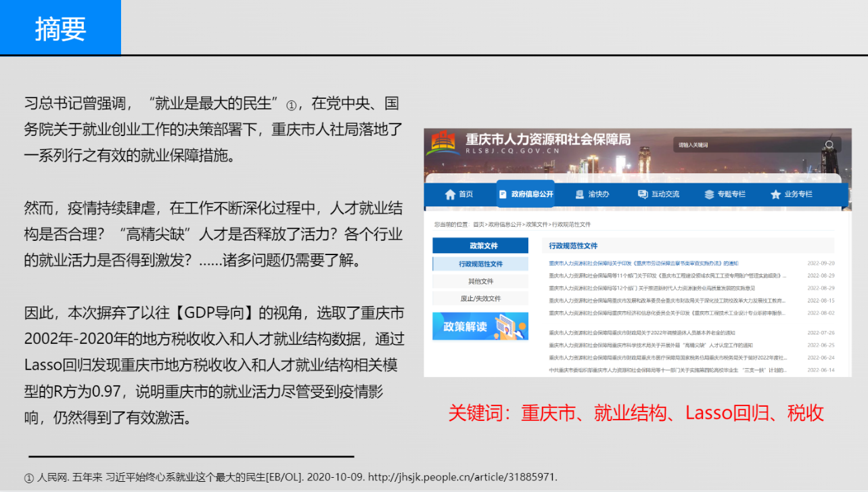Open the 11个部门 农民工工资专用账户 notice
The height and width of the screenshot is (492, 868).
click(668, 275)
